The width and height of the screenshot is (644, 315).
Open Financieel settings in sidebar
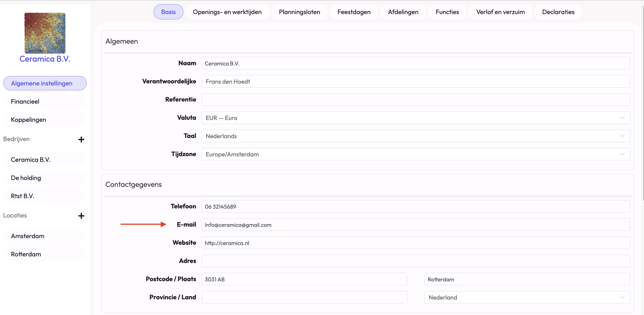[x=25, y=101]
